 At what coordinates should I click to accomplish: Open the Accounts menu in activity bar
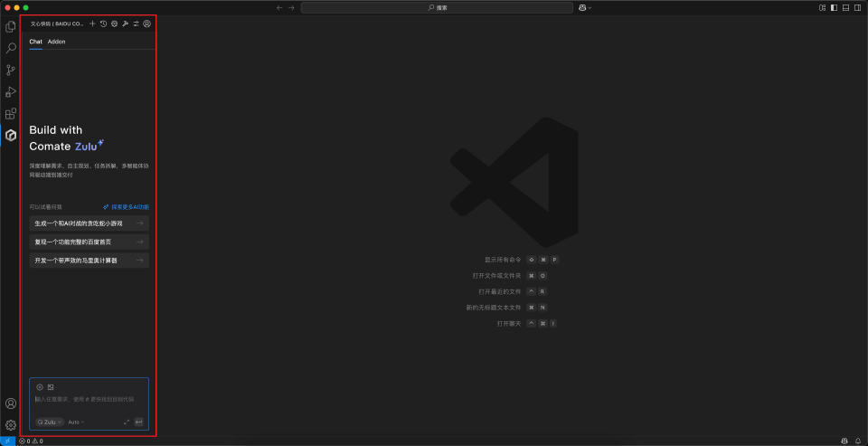click(x=11, y=403)
